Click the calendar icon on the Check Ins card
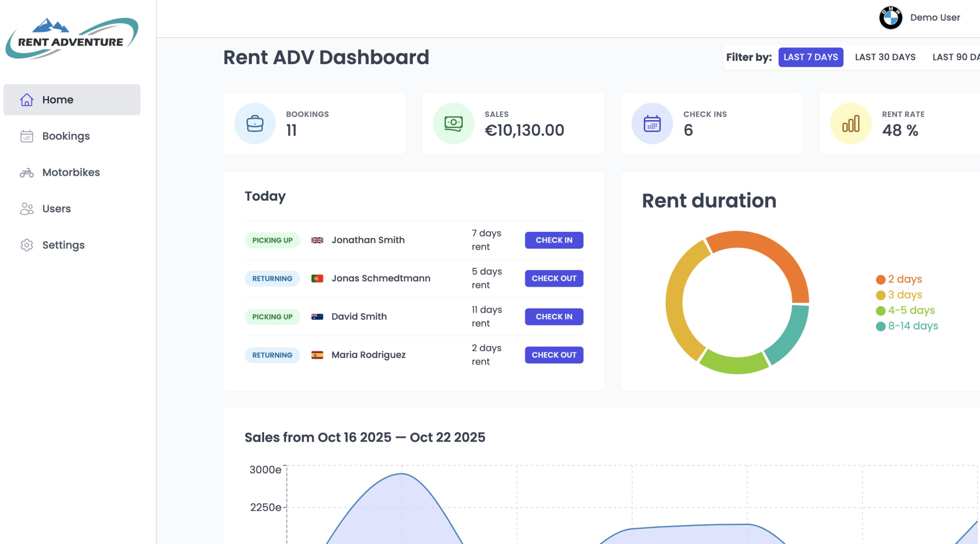This screenshot has height=544, width=980. pos(652,123)
